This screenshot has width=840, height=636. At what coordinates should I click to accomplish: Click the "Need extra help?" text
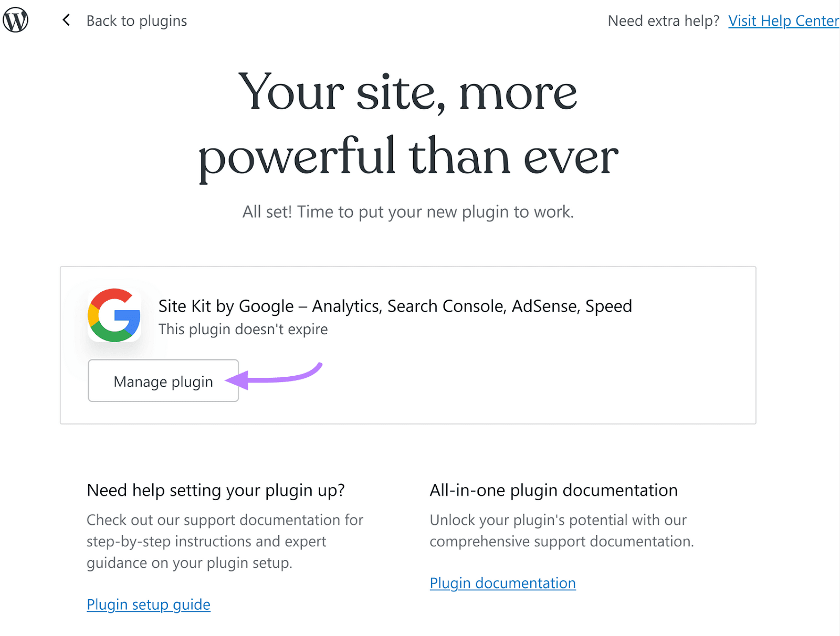point(663,21)
